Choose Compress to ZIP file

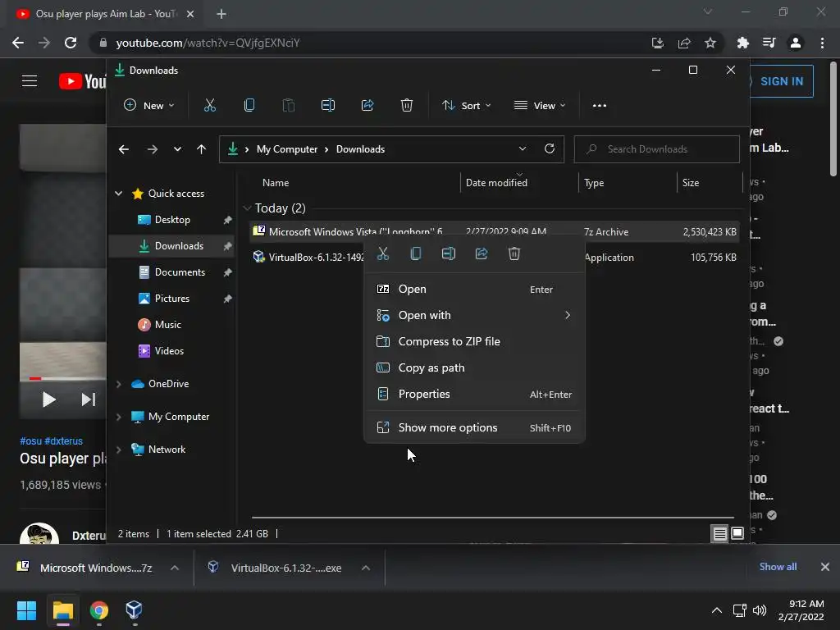click(x=474, y=342)
